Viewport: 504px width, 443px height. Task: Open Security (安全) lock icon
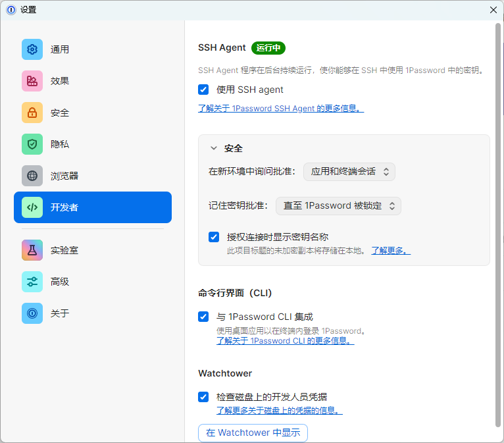[32, 113]
